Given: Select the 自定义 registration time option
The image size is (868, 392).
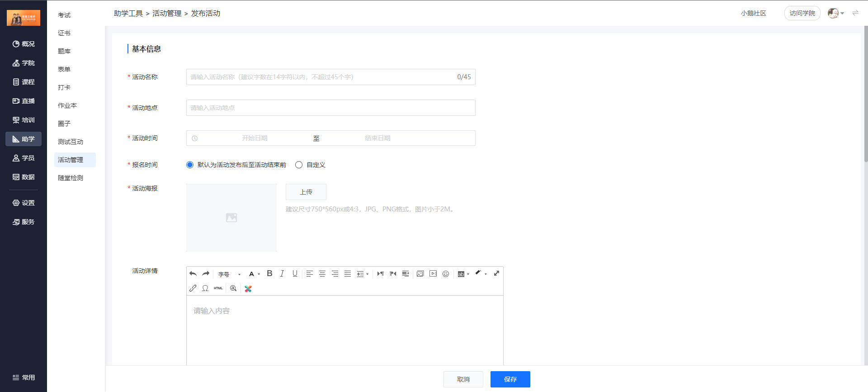Looking at the screenshot, I should 299,165.
